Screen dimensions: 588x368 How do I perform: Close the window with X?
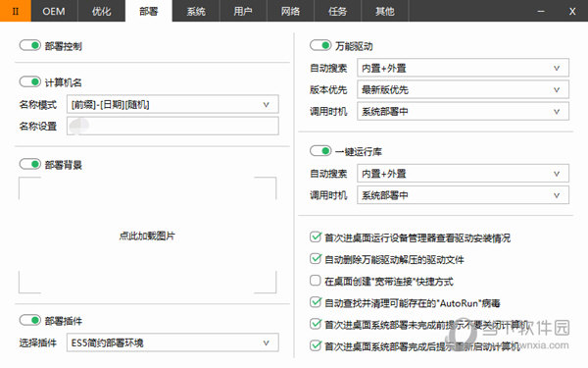click(x=572, y=11)
